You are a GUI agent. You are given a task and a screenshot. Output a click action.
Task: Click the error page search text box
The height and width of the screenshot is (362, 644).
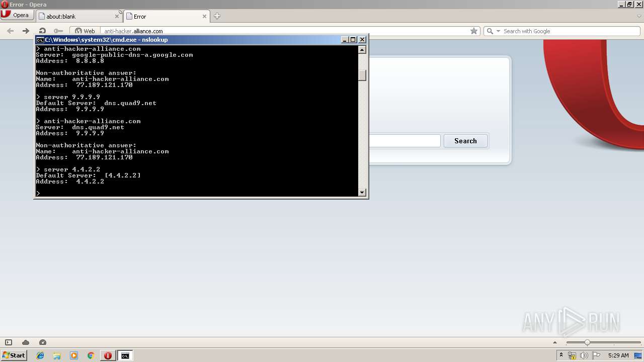click(x=405, y=141)
